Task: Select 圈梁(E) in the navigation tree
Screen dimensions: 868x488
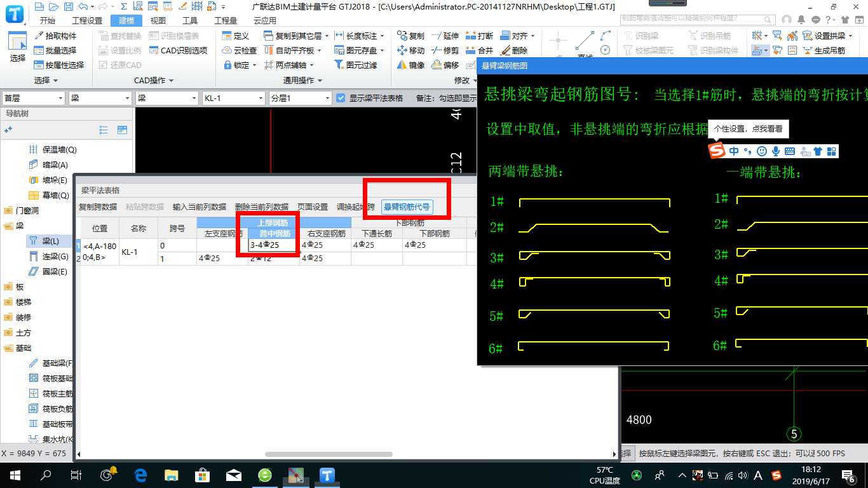Action: (48, 271)
